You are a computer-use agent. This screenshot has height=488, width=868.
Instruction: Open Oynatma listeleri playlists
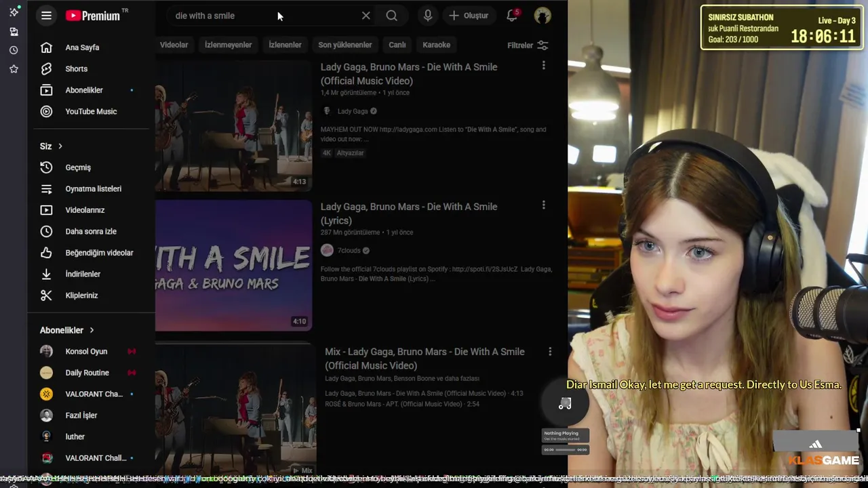pos(91,188)
